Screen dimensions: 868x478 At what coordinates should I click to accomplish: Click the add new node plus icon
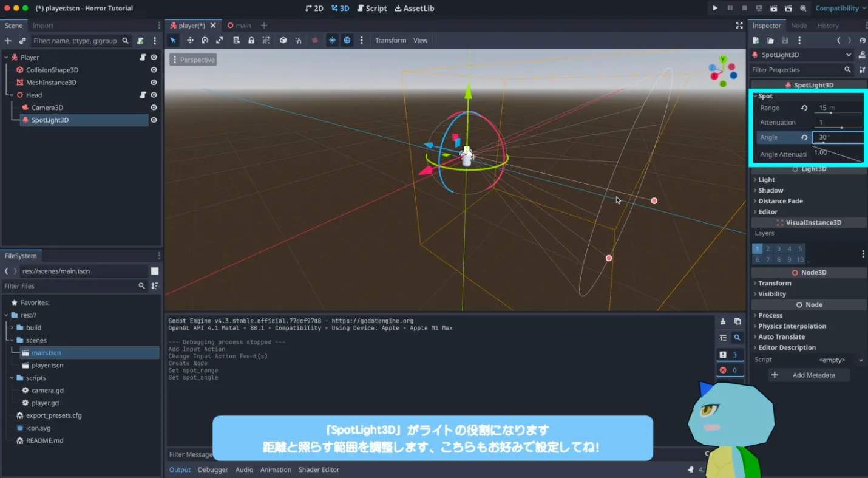click(8, 41)
